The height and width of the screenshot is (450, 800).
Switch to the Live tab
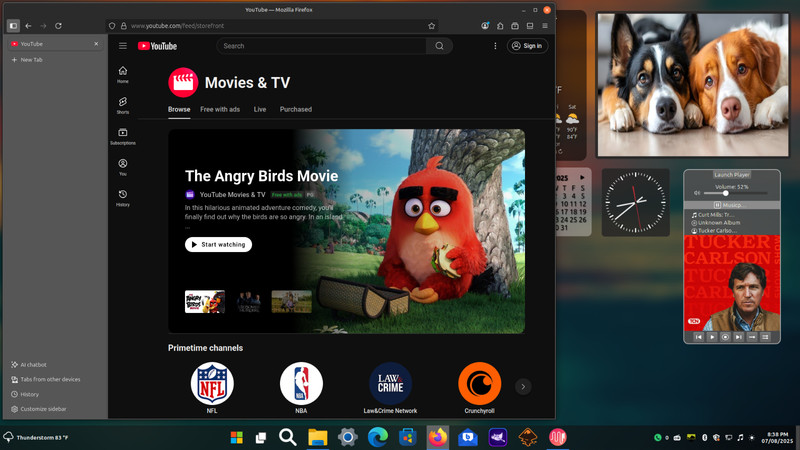click(260, 109)
